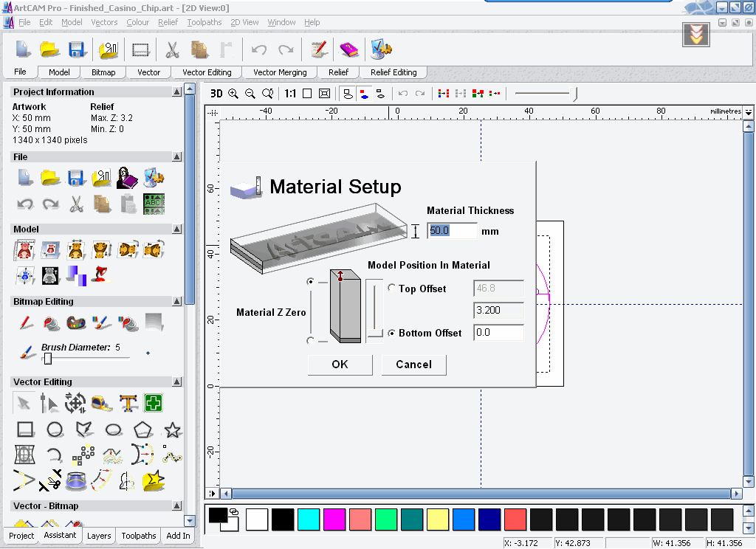Screen dimensions: 756x549
Task: Click the horizontal scrollbar right arrow in 2D view
Action: (x=736, y=494)
